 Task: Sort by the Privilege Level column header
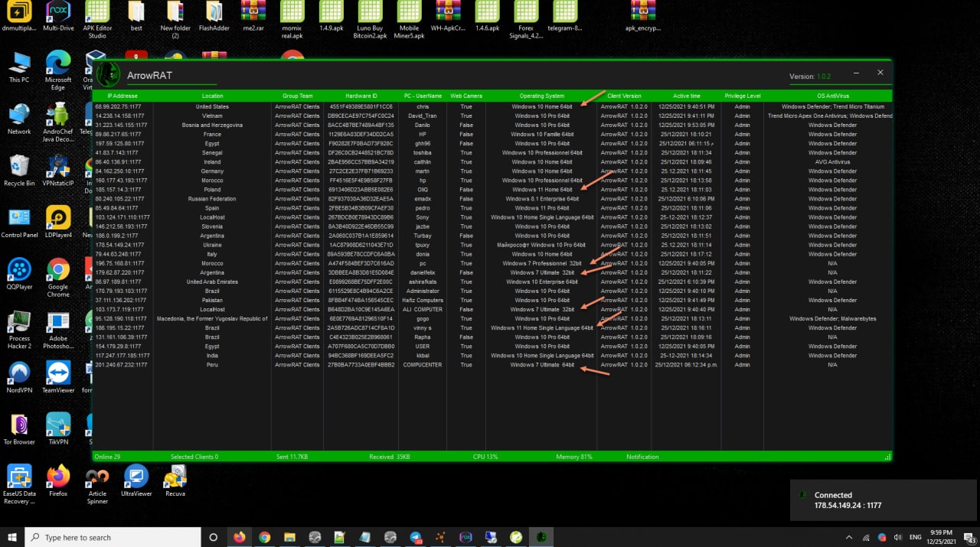pyautogui.click(x=742, y=96)
